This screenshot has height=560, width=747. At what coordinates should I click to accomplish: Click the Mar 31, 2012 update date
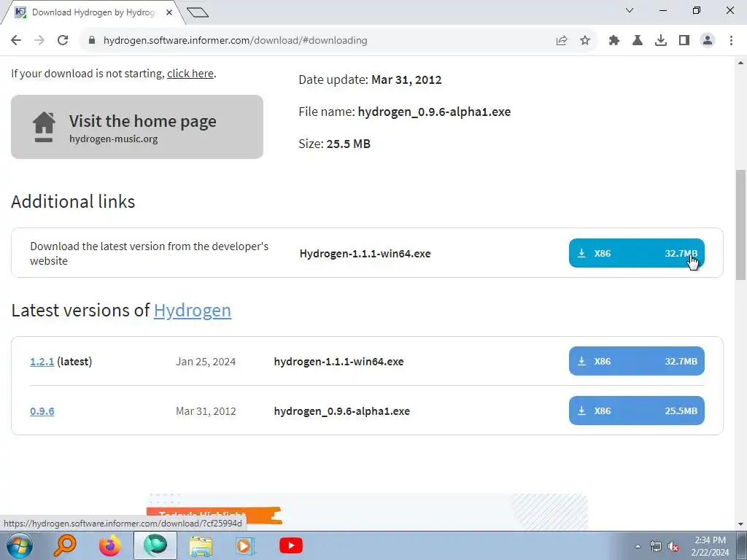coord(406,79)
